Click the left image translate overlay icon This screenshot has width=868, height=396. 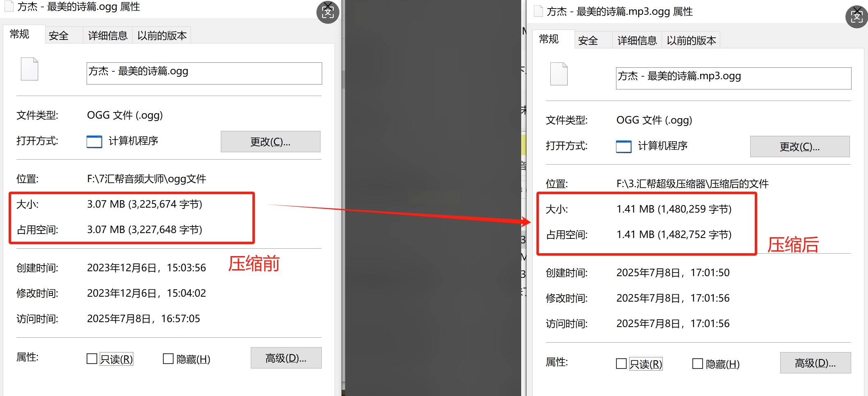[328, 12]
